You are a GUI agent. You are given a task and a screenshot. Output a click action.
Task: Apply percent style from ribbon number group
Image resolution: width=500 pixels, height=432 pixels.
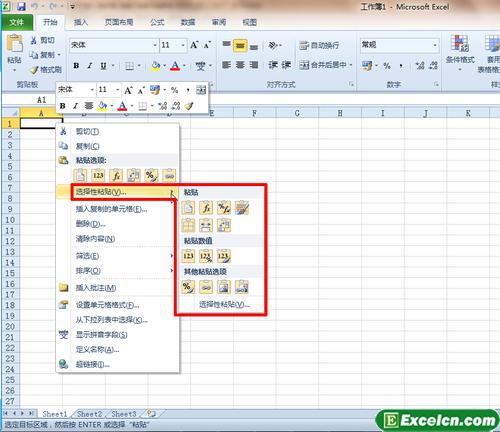click(x=387, y=66)
